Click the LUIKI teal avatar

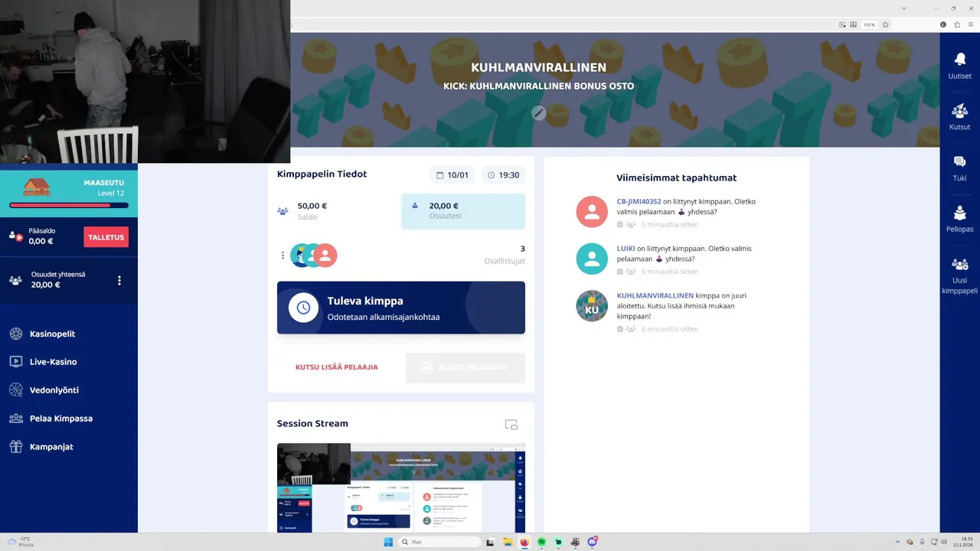(x=592, y=259)
